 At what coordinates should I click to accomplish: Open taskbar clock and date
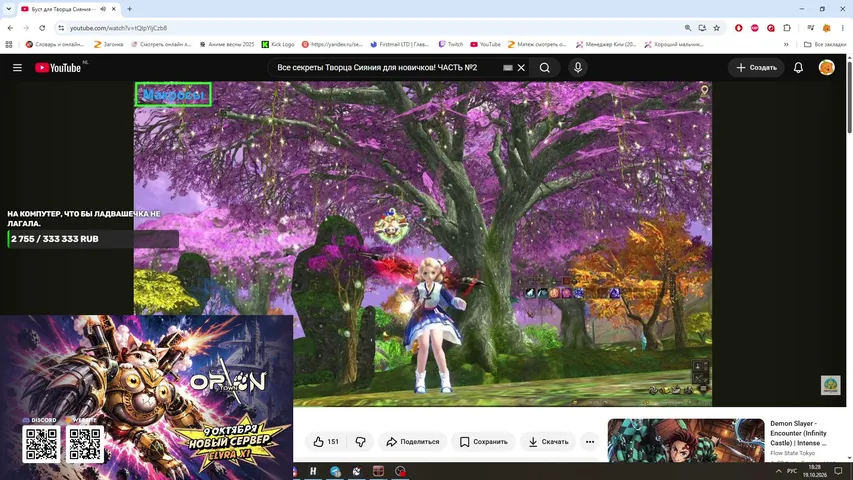click(x=814, y=471)
